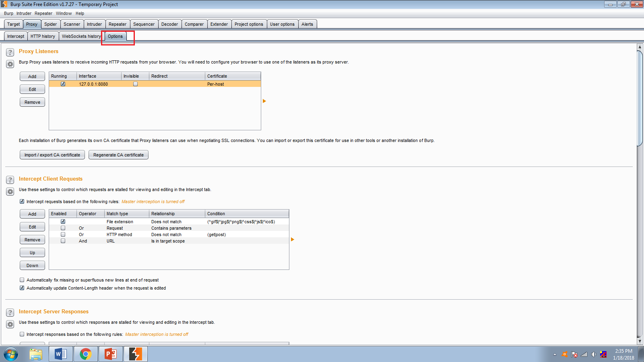Open the volume speaker tray icon

pyautogui.click(x=594, y=354)
